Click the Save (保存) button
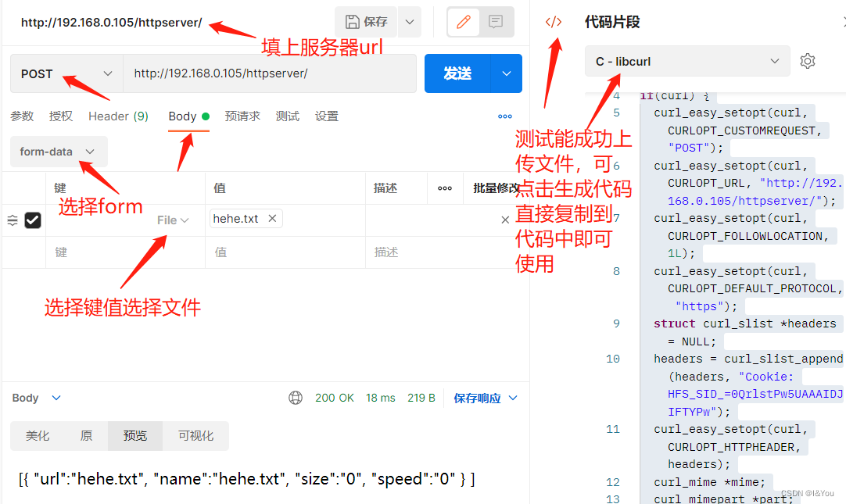Image resolution: width=846 pixels, height=504 pixels. point(367,22)
